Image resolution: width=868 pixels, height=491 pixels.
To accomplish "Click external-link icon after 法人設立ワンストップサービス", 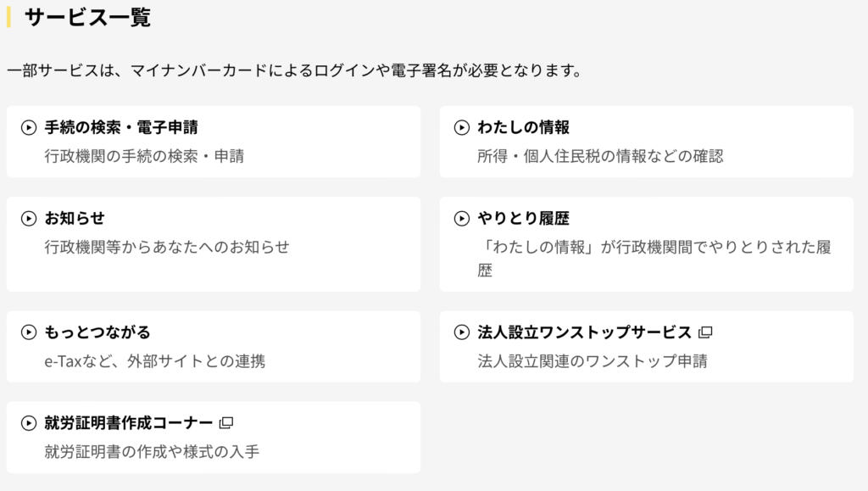I will pyautogui.click(x=705, y=332).
